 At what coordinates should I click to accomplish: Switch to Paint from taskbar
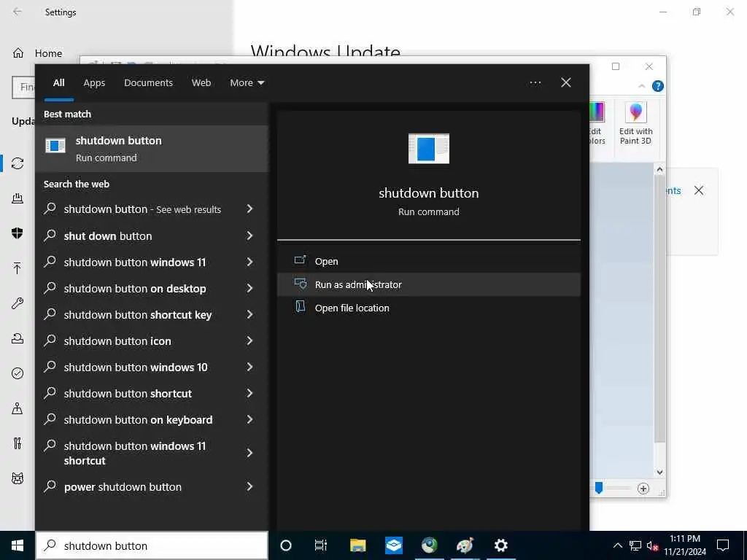465,545
